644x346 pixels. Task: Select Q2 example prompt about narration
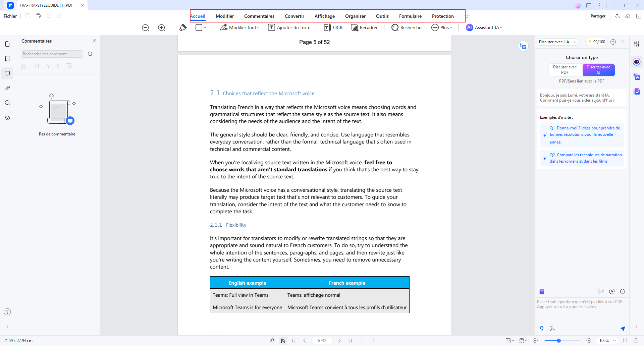tap(582, 158)
